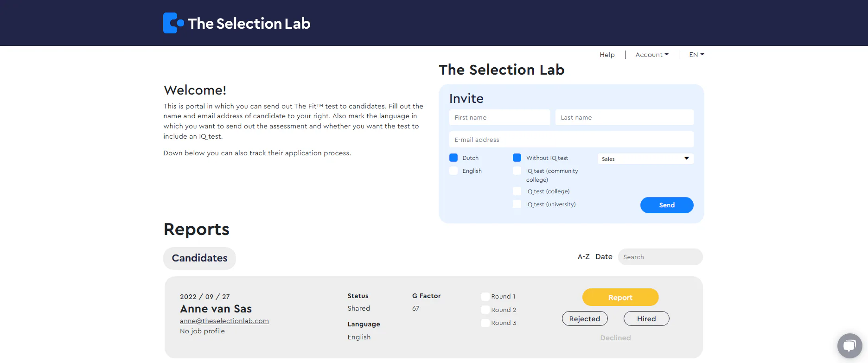This screenshot has height=363, width=868.
Task: Click anne@theselectionlab.com email link
Action: point(224,321)
